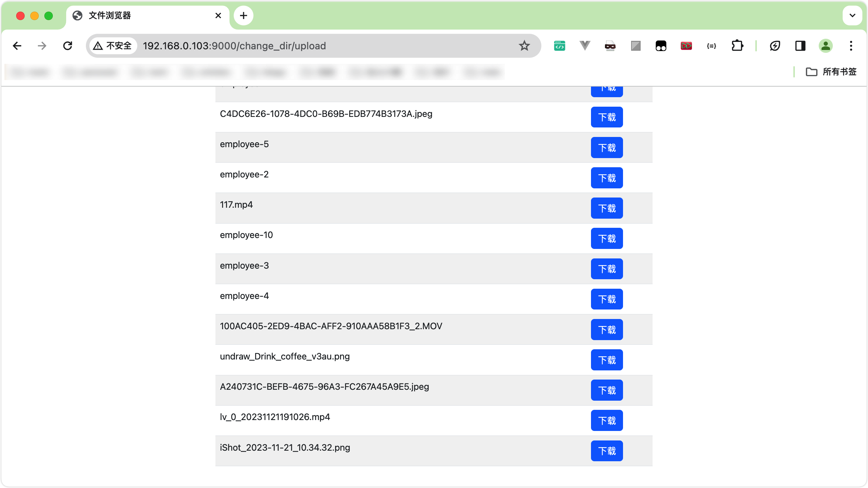
Task: Click the 不安全 site security indicator
Action: (113, 46)
